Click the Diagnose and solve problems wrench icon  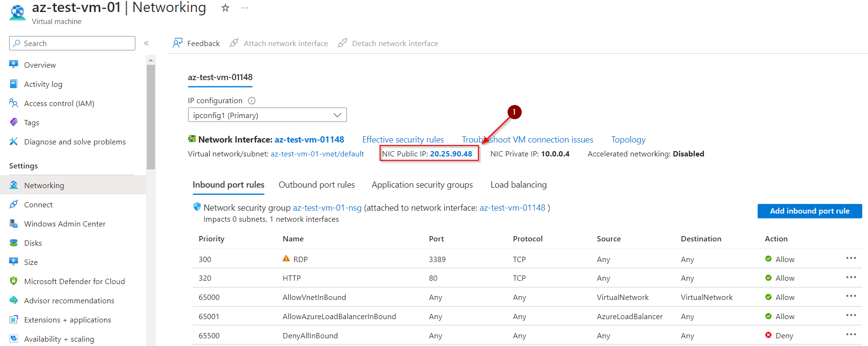point(14,142)
